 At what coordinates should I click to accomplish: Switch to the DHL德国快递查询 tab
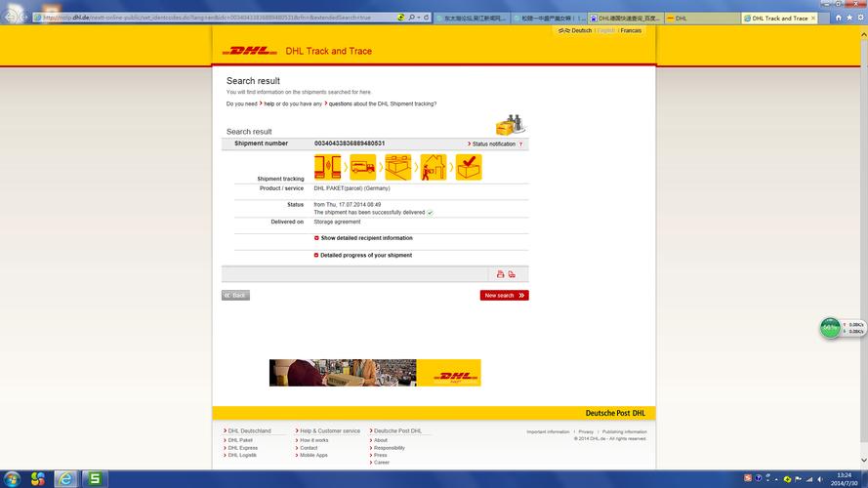[626, 19]
